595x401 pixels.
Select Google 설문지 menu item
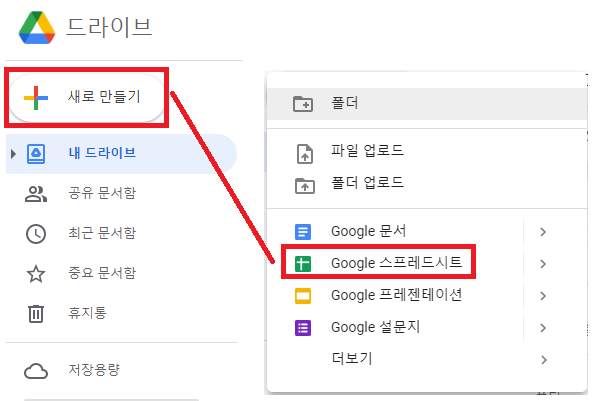(x=427, y=327)
